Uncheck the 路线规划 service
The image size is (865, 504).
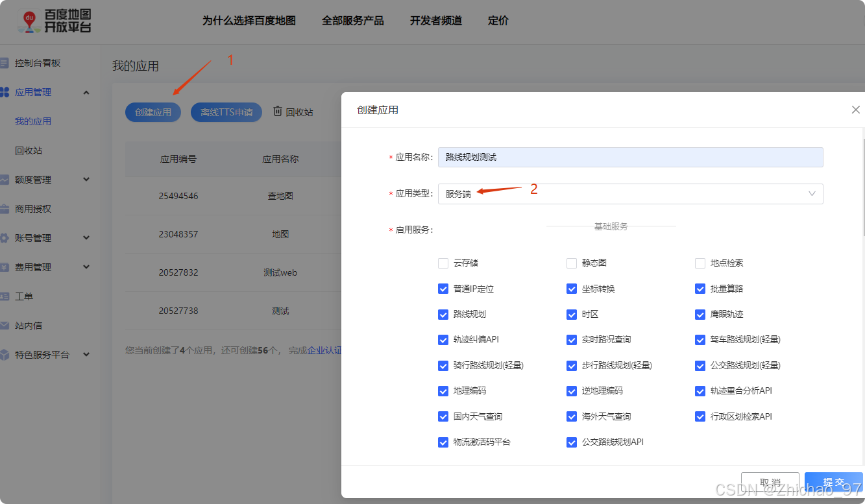pos(443,315)
